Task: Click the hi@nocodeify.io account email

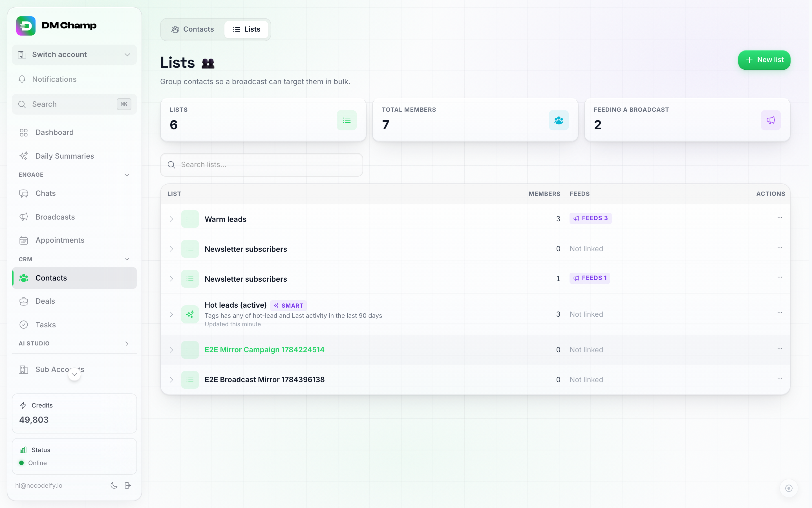Action: click(39, 485)
